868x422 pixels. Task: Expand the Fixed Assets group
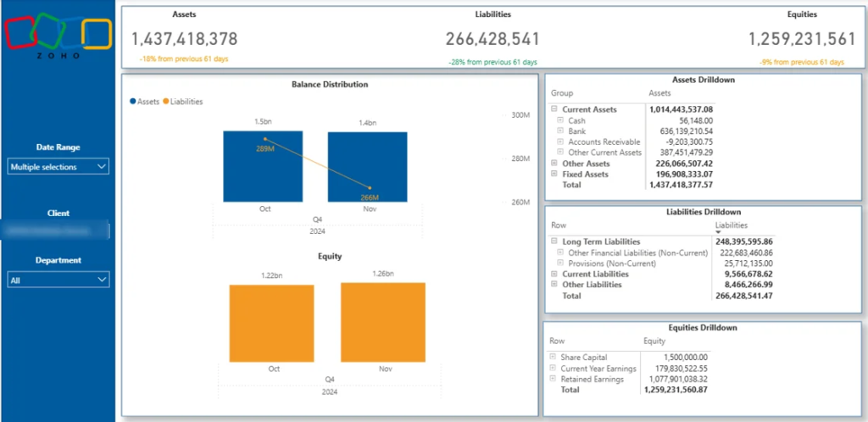[554, 174]
